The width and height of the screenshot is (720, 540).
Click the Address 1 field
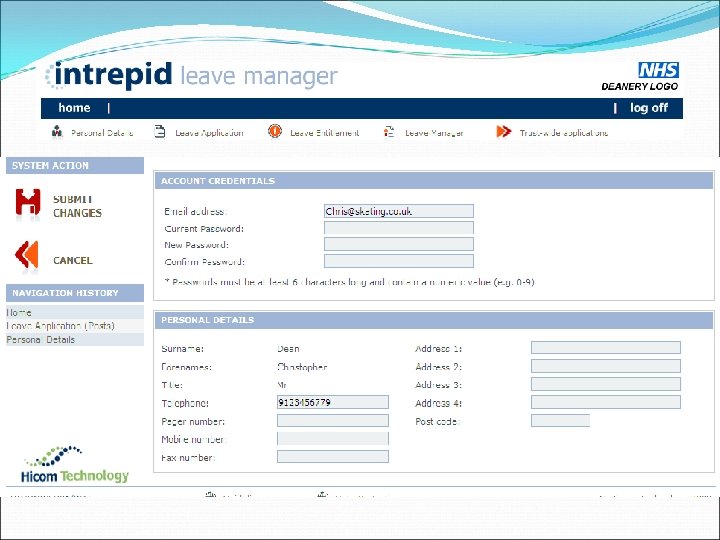point(606,348)
